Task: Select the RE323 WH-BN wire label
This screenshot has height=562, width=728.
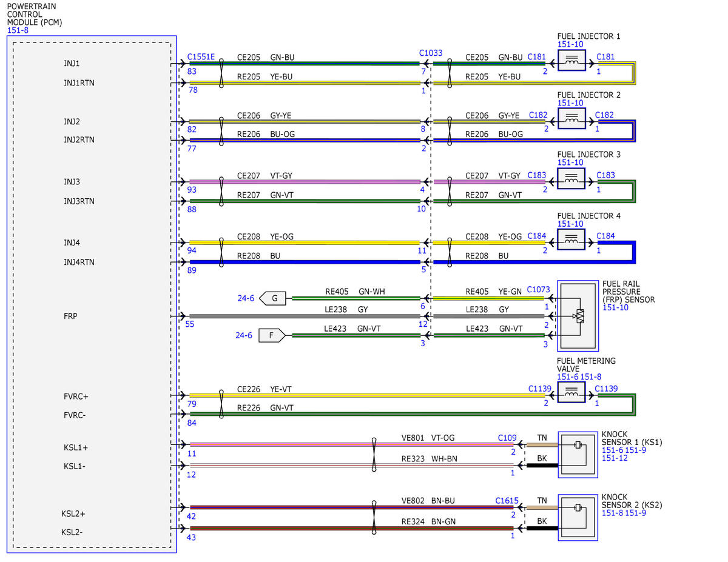Action: point(429,459)
